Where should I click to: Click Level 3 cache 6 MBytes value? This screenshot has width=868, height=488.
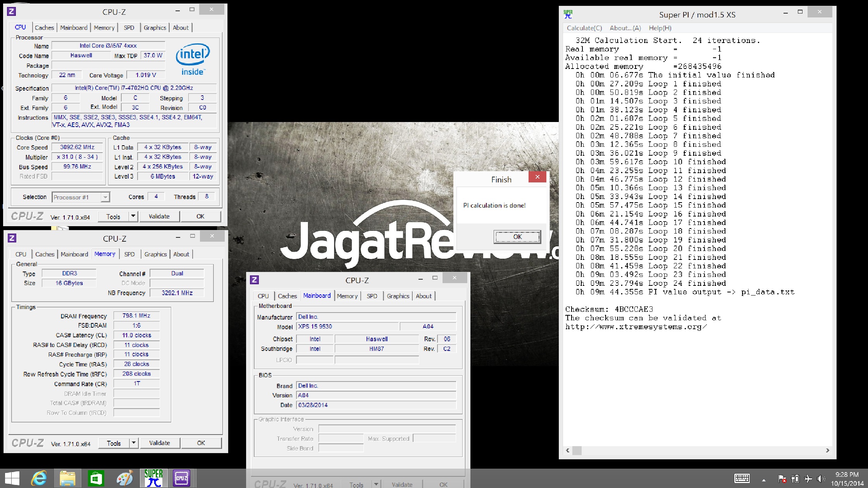pyautogui.click(x=163, y=176)
